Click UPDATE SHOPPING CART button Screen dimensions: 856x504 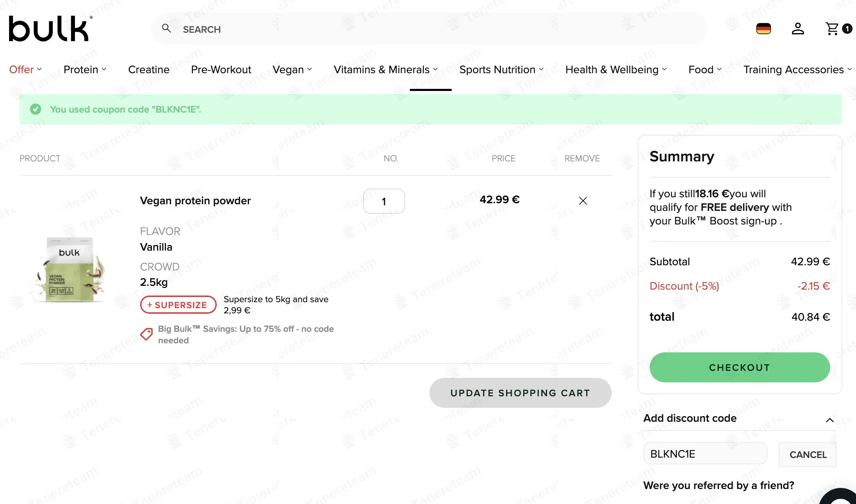[x=520, y=393]
